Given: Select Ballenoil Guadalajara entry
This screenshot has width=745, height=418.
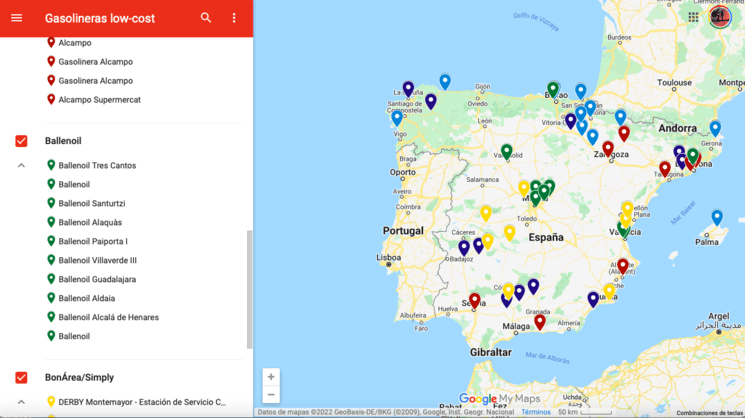Looking at the screenshot, I should 97,279.
